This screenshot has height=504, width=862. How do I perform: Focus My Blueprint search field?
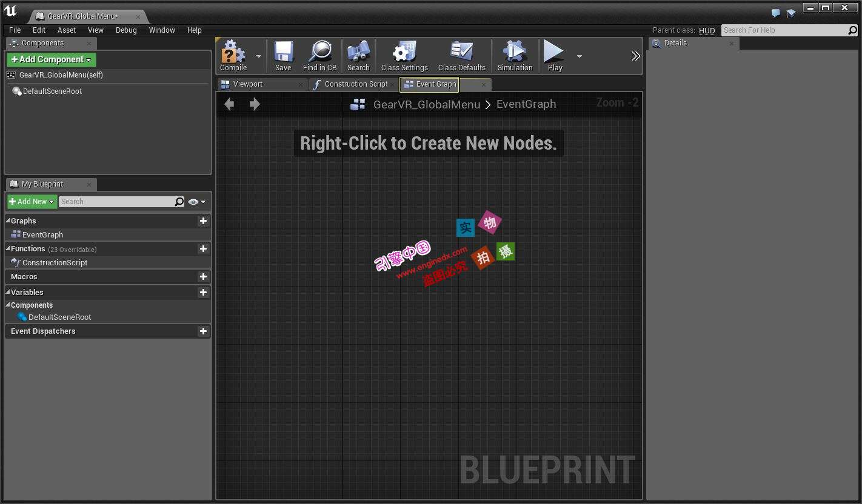coord(117,202)
